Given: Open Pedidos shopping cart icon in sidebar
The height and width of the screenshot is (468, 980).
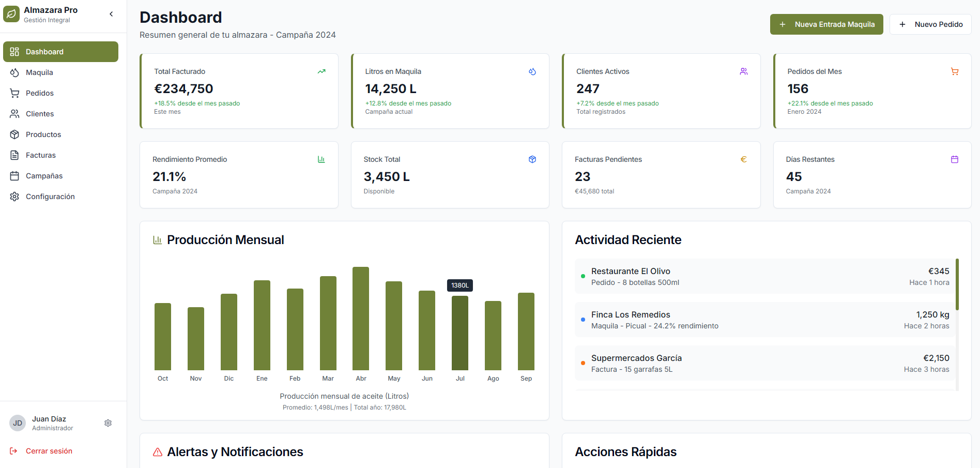Looking at the screenshot, I should [x=14, y=93].
